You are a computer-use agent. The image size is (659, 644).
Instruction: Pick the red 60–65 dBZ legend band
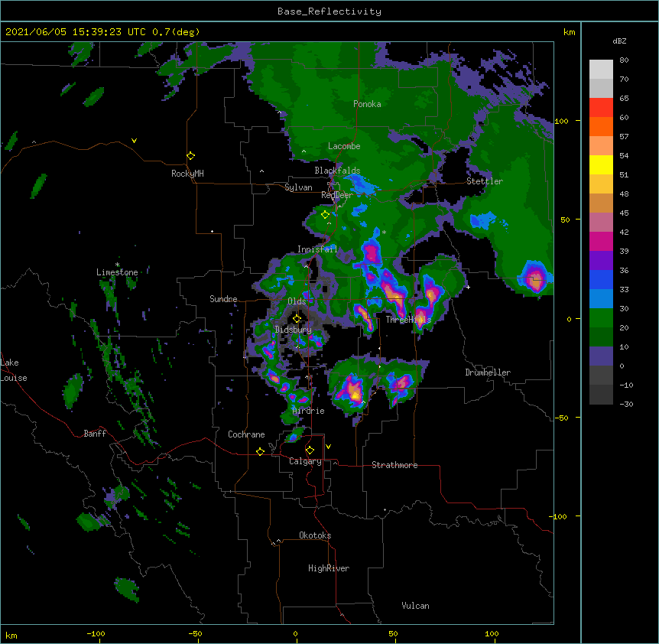pos(601,108)
